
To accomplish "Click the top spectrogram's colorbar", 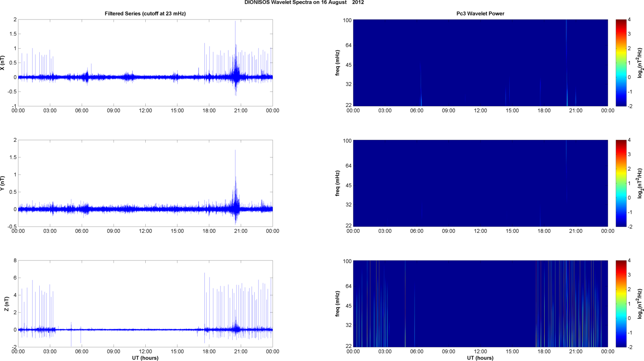I will pyautogui.click(x=621, y=63).
